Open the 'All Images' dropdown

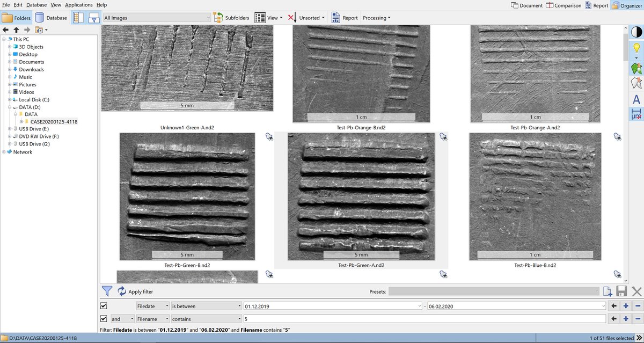(x=157, y=18)
